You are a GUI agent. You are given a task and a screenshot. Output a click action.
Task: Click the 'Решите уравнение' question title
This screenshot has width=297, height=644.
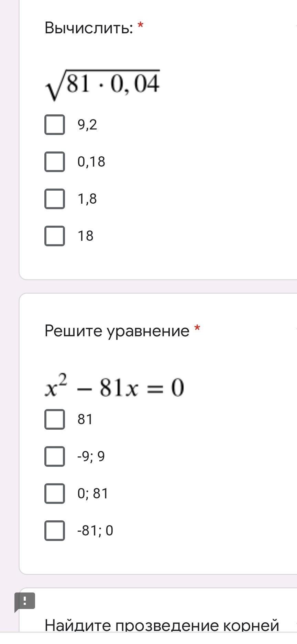117,331
